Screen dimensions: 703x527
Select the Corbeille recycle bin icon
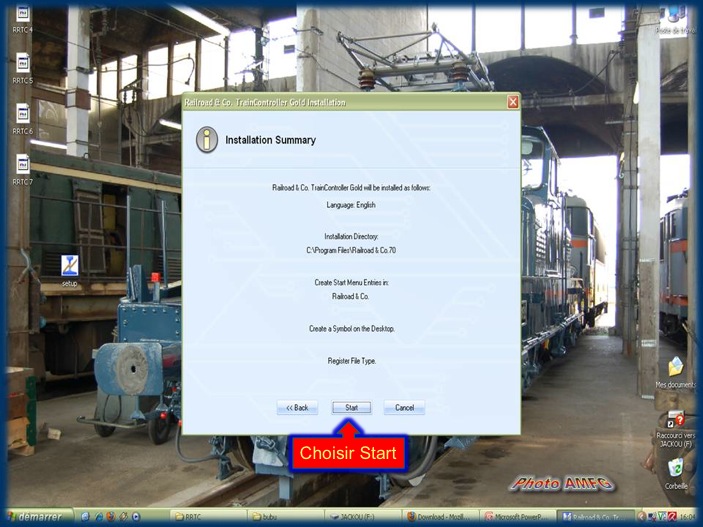[x=676, y=474]
